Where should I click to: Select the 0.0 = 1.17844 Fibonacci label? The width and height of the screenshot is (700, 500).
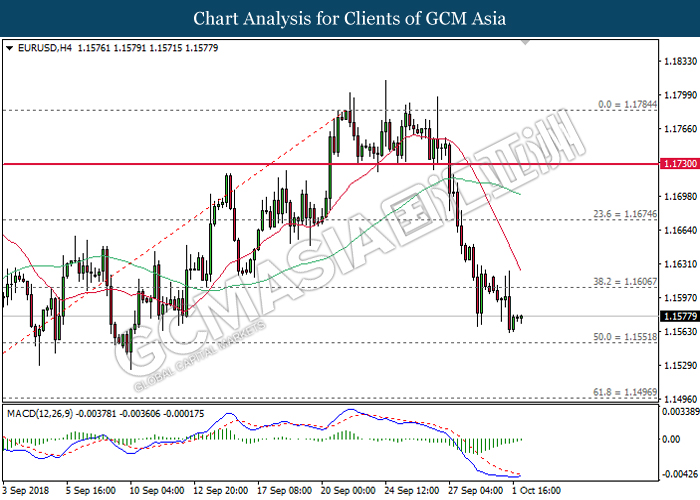click(x=627, y=104)
